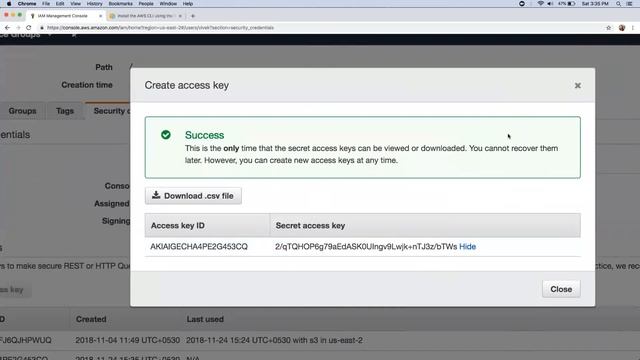The height and width of the screenshot is (360, 640).
Task: Open the History menu
Action: (94, 4)
